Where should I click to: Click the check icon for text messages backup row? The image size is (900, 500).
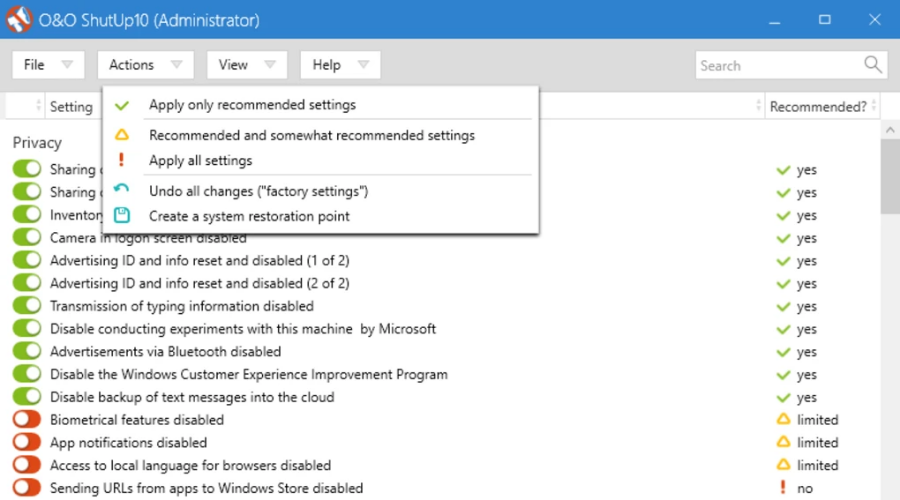point(783,397)
